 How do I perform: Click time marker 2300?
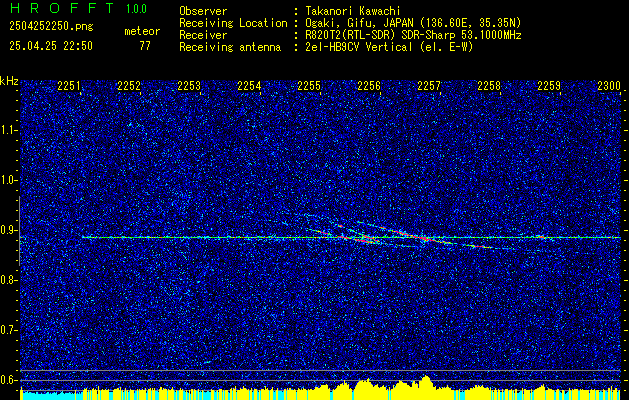(609, 86)
